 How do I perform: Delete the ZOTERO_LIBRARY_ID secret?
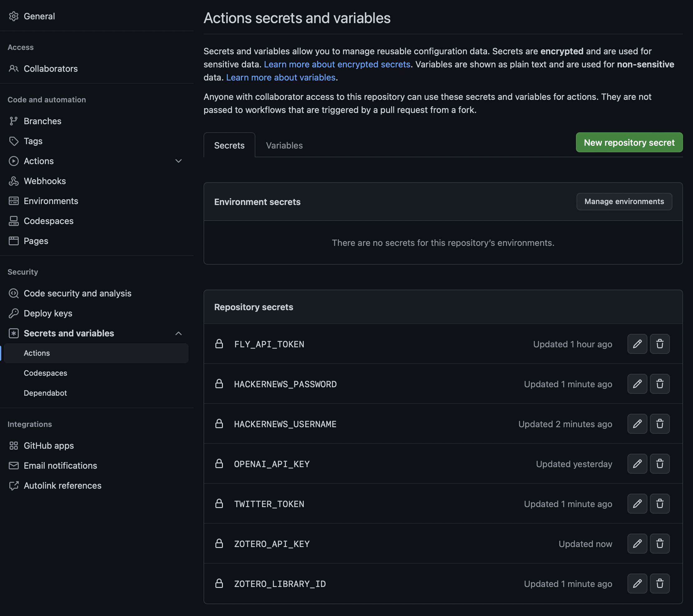(x=659, y=584)
